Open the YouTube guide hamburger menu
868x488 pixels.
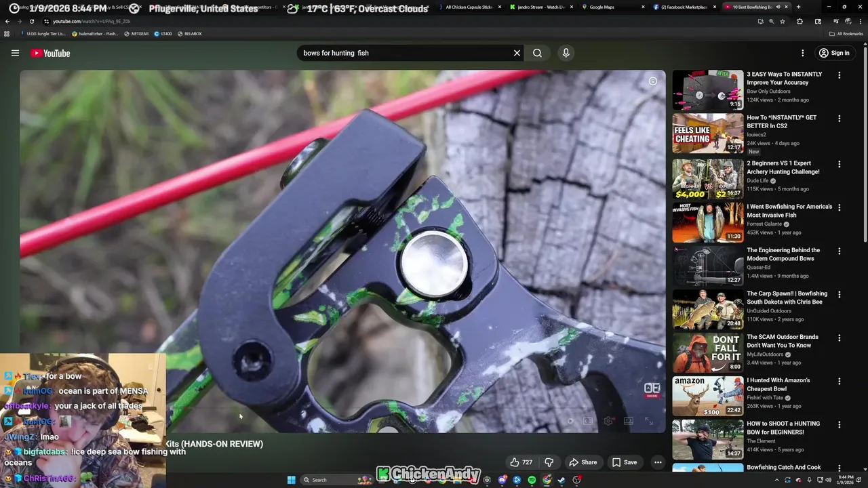pyautogui.click(x=15, y=53)
